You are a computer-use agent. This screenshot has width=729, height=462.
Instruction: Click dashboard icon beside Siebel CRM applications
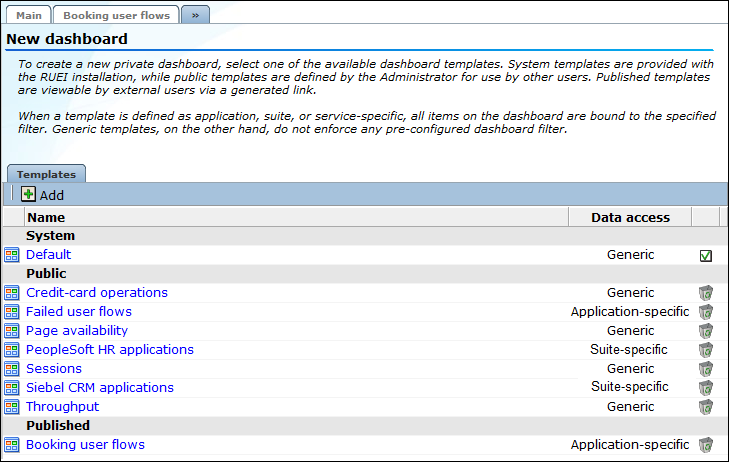coord(12,388)
